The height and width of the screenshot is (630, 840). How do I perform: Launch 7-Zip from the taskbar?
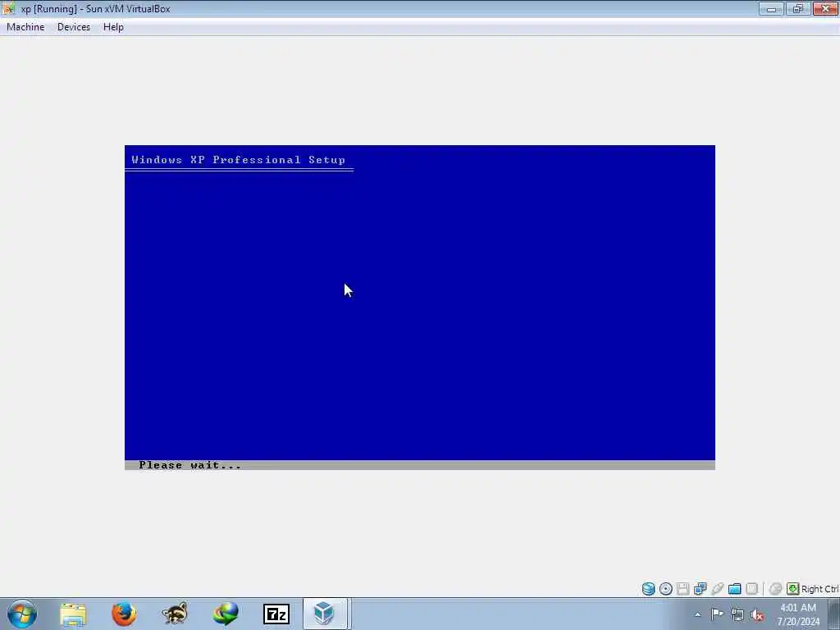point(276,614)
